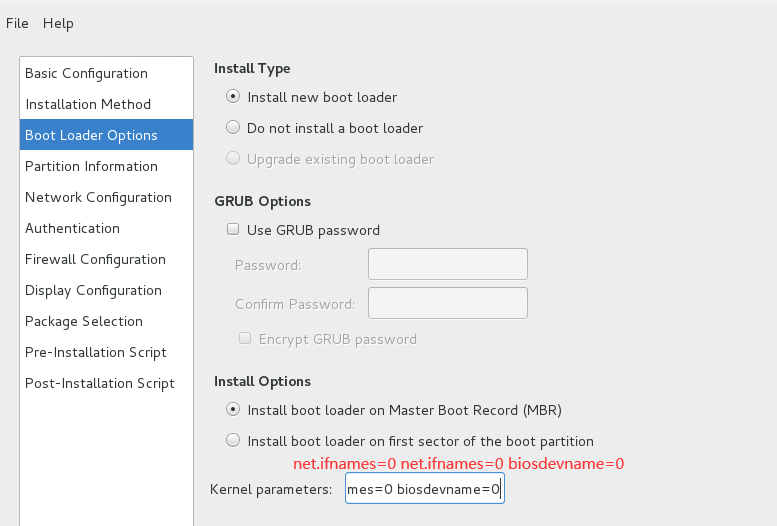The image size is (777, 526).
Task: Select Upgrade existing boot loader radio
Action: (233, 159)
